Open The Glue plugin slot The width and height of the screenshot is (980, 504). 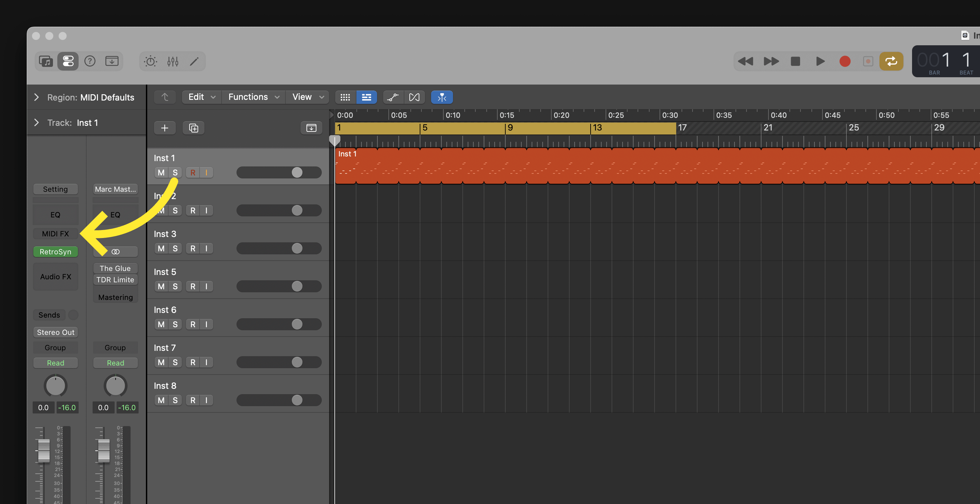tap(115, 268)
